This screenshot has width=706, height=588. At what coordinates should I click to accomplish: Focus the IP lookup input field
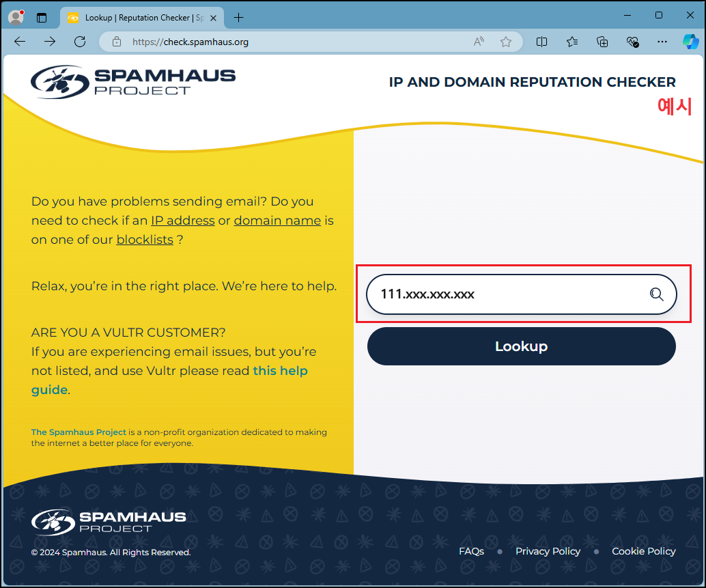(x=522, y=294)
